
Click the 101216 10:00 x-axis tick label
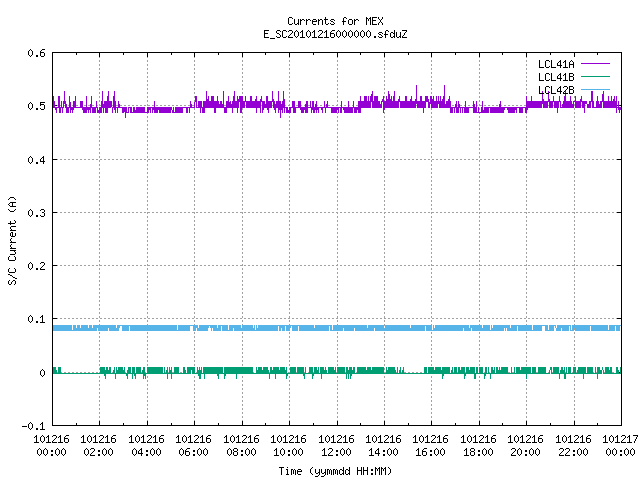click(289, 445)
